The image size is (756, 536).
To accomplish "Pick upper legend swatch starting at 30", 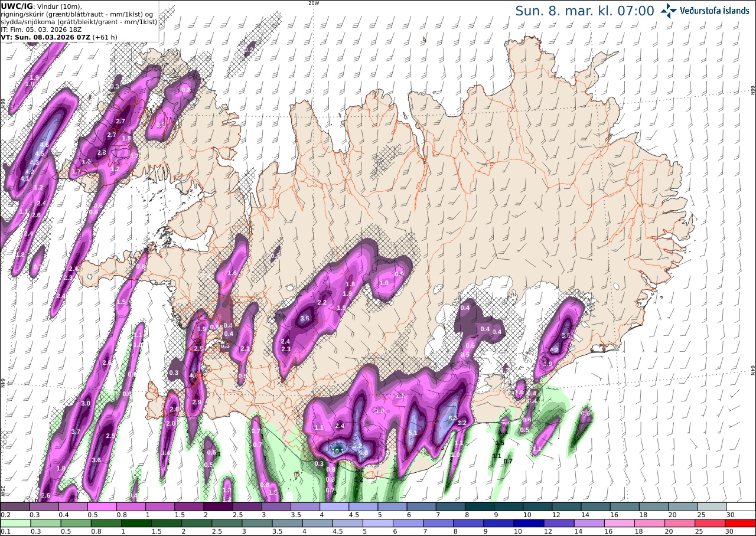I will click(741, 506).
